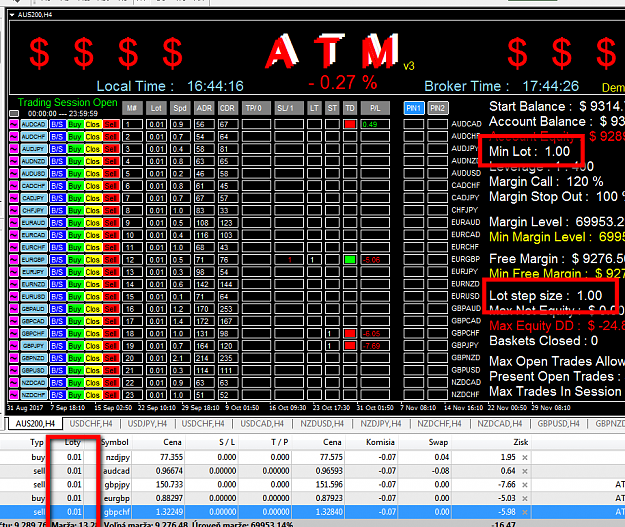The image size is (625, 527).
Task: Click the red TD indicator in the AUDCAD row
Action: (350, 124)
